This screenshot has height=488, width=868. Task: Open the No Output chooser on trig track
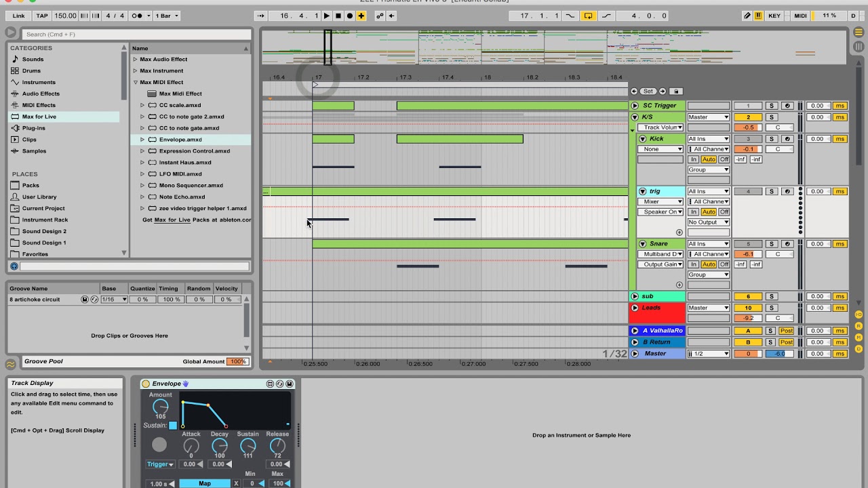709,222
